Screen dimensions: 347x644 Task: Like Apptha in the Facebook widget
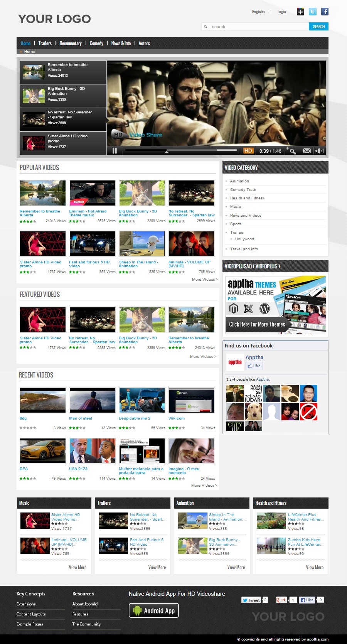[x=254, y=366]
